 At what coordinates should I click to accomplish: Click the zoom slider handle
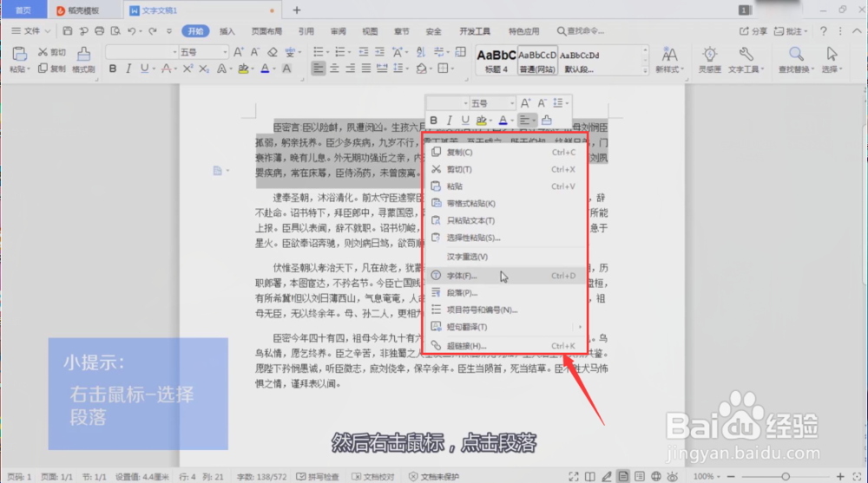click(x=786, y=476)
